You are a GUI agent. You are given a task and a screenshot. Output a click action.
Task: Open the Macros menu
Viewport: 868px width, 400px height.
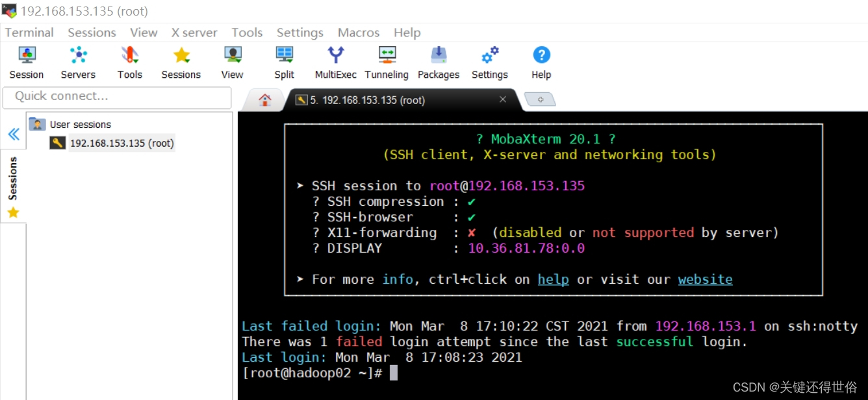[x=359, y=32]
